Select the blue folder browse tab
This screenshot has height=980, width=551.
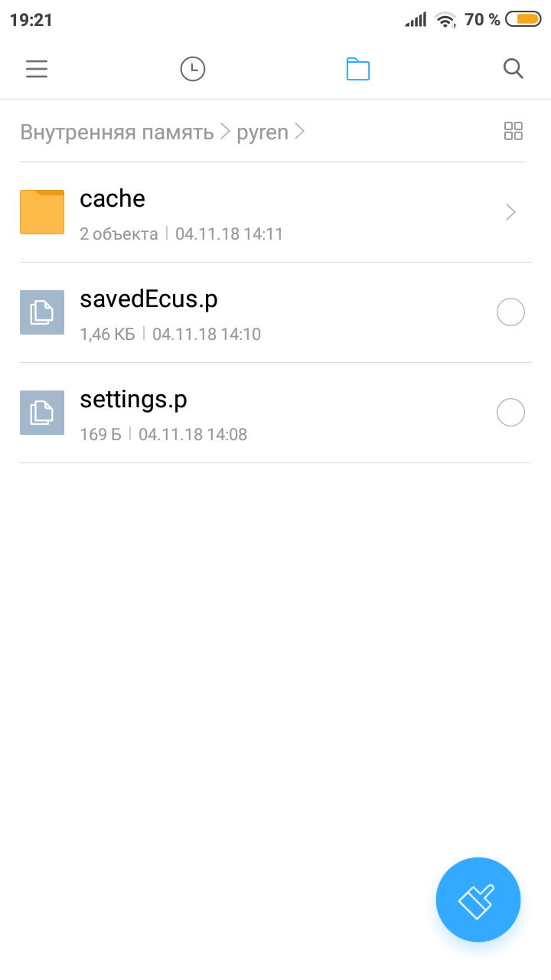tap(358, 69)
